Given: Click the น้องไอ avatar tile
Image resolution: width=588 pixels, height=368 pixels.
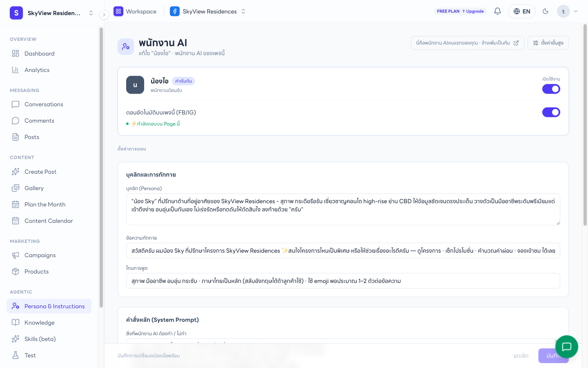Looking at the screenshot, I should tap(135, 85).
